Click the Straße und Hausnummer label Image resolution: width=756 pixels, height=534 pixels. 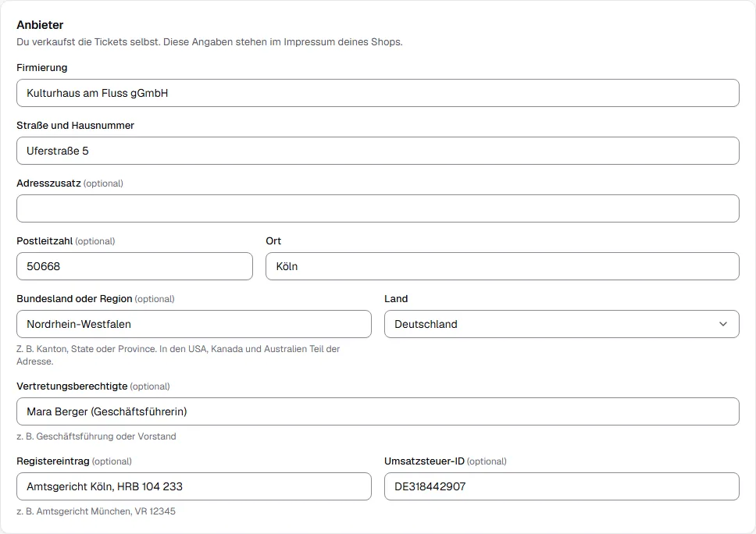(x=75, y=126)
